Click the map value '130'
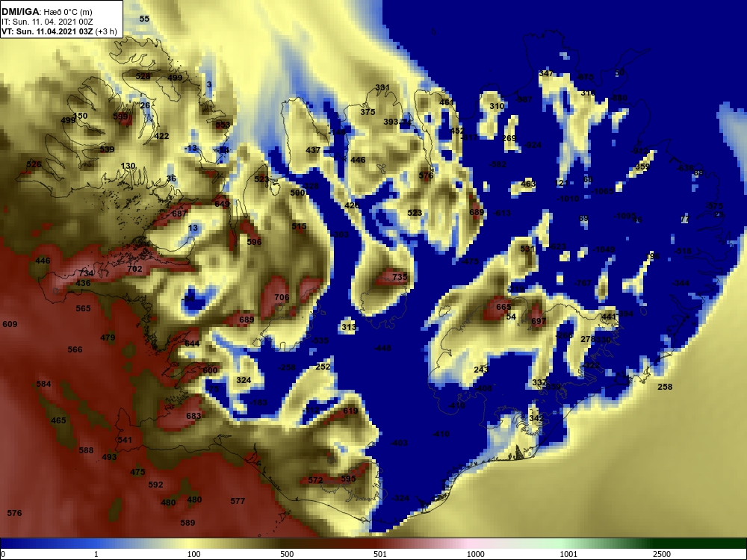Screen dimensions: 747x560 [128, 166]
